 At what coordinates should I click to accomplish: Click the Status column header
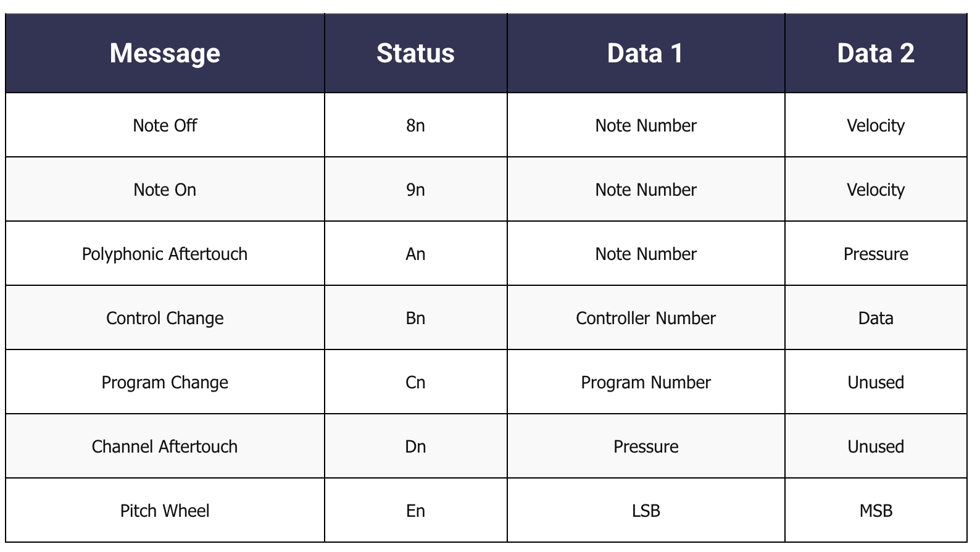coord(416,53)
